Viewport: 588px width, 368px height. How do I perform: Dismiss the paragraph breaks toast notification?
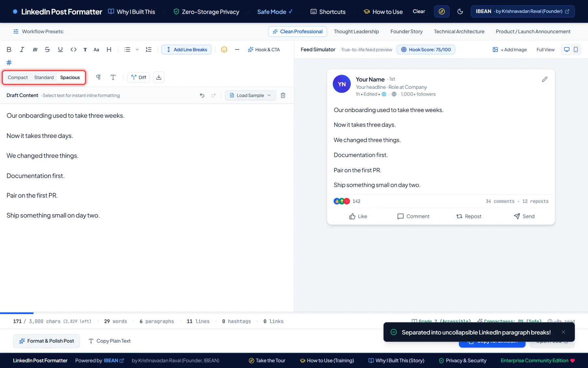pos(563,332)
